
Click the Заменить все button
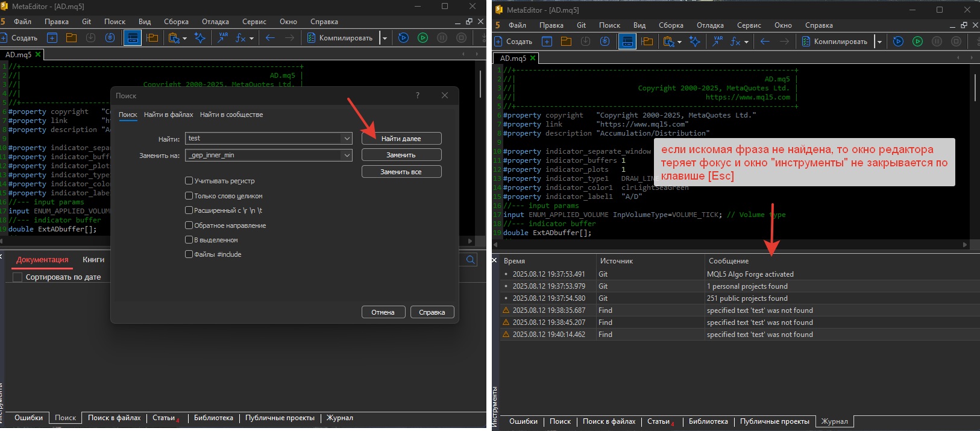[x=401, y=172]
